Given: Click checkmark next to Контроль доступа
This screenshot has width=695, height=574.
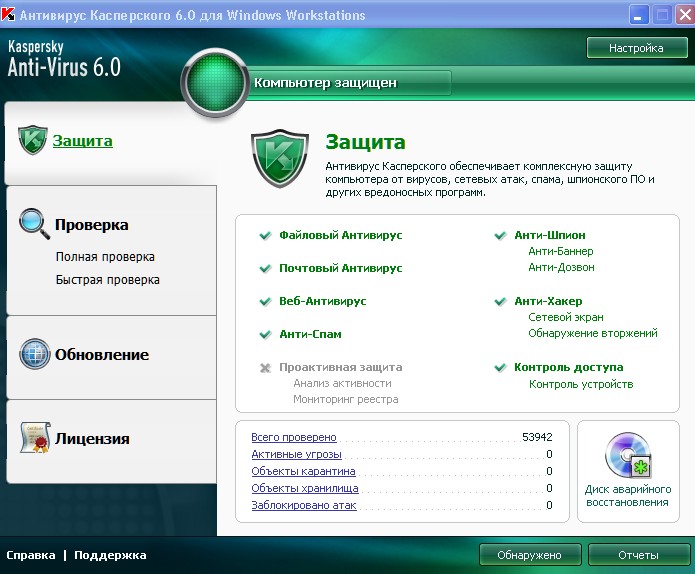Looking at the screenshot, I should pos(500,367).
